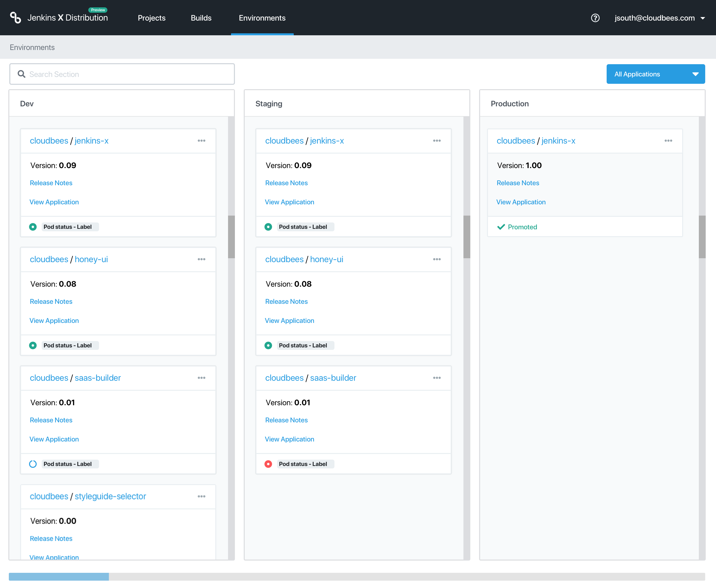Open styleguide-selector repo link in Dev column

[x=110, y=496]
